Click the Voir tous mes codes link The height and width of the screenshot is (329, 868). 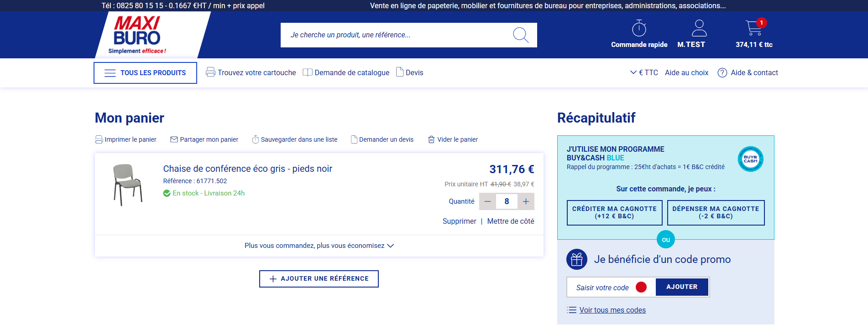(x=612, y=310)
